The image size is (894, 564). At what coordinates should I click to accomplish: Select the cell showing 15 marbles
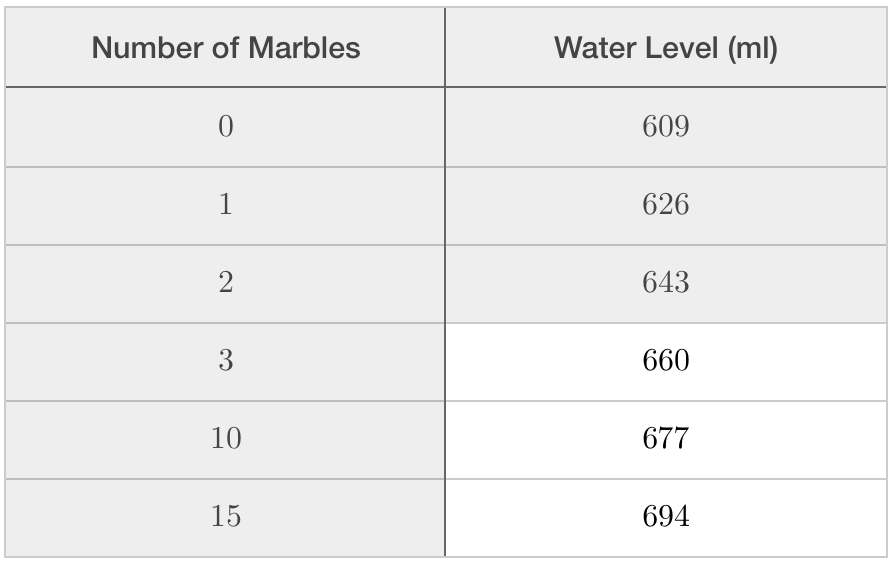coord(226,517)
